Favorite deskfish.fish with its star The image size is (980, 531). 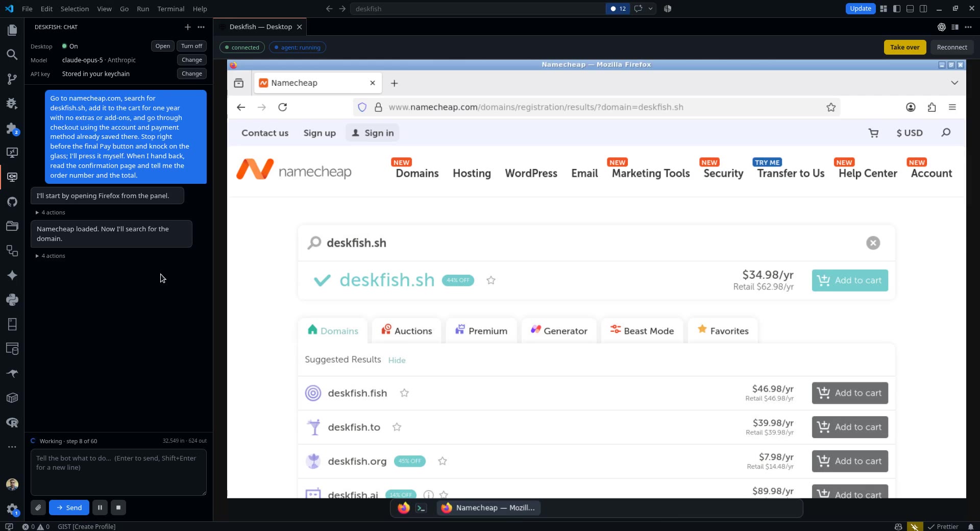[x=404, y=393]
